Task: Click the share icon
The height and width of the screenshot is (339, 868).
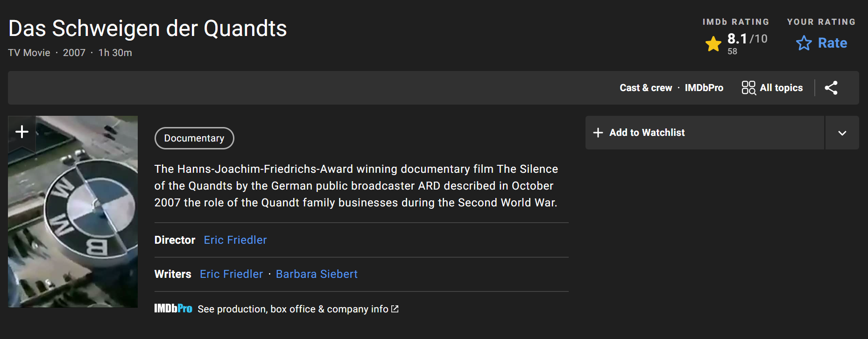Action: tap(831, 88)
